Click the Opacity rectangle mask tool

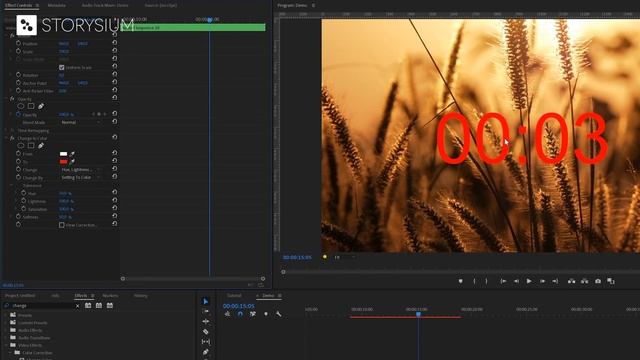(31, 106)
